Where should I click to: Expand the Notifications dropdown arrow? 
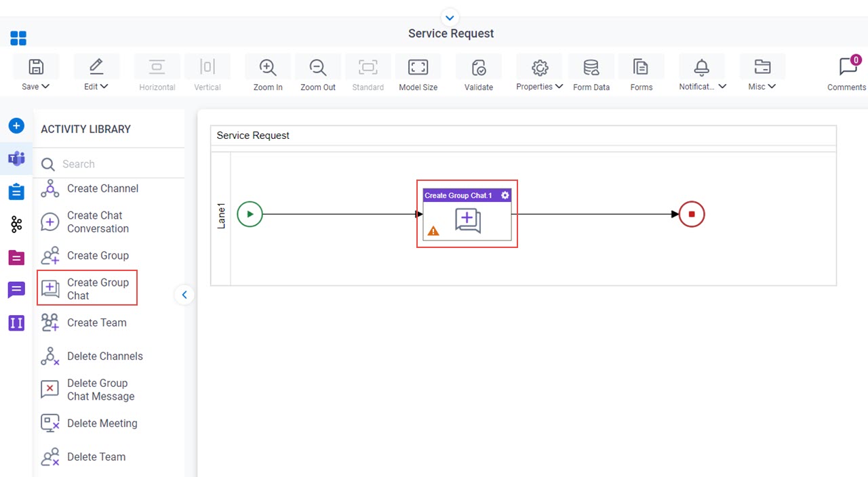coord(722,87)
